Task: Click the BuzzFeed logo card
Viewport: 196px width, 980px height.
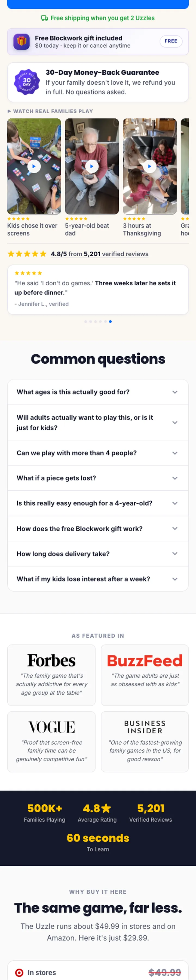Action: coord(145,675)
